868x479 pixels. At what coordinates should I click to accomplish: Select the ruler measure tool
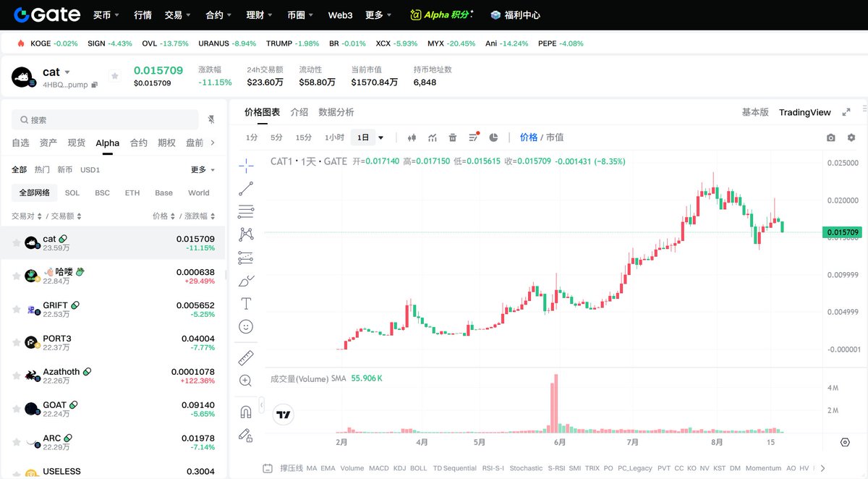(246, 357)
